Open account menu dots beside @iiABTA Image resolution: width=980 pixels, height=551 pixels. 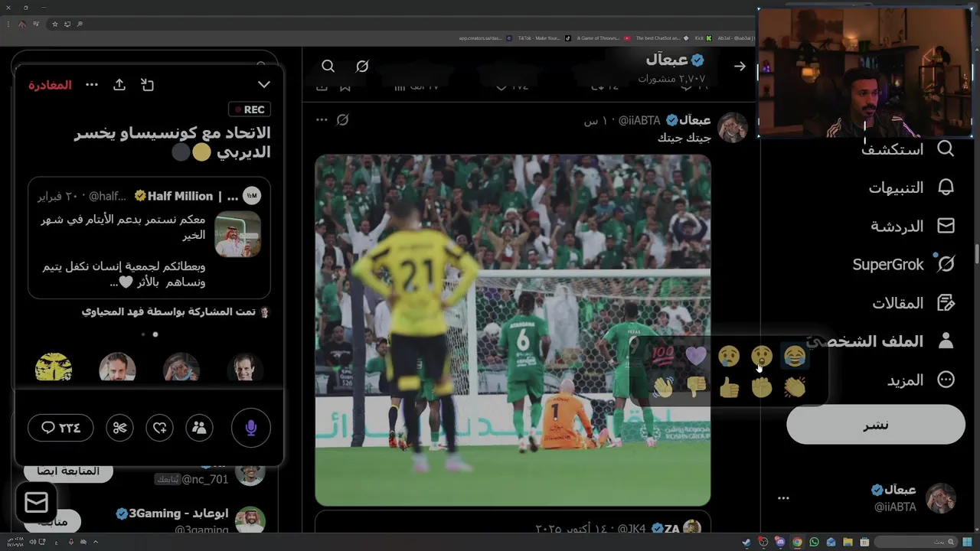(x=783, y=498)
